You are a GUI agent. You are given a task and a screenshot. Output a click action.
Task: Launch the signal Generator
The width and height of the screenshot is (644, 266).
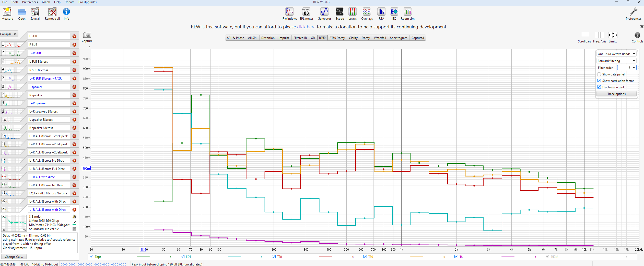click(x=324, y=14)
